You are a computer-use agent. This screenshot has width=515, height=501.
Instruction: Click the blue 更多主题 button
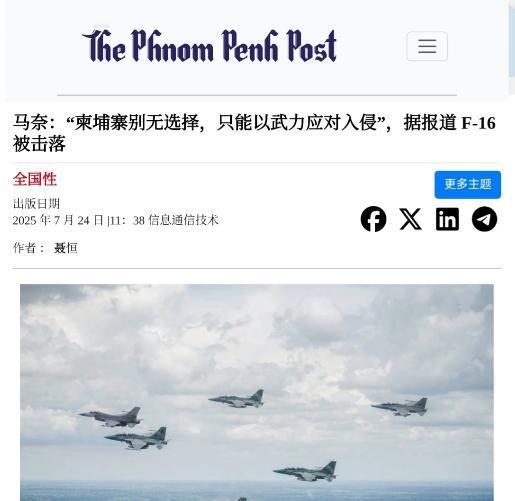point(468,185)
